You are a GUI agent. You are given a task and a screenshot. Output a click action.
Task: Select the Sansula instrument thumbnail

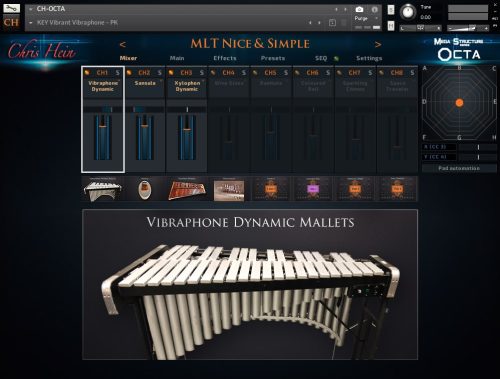click(145, 189)
